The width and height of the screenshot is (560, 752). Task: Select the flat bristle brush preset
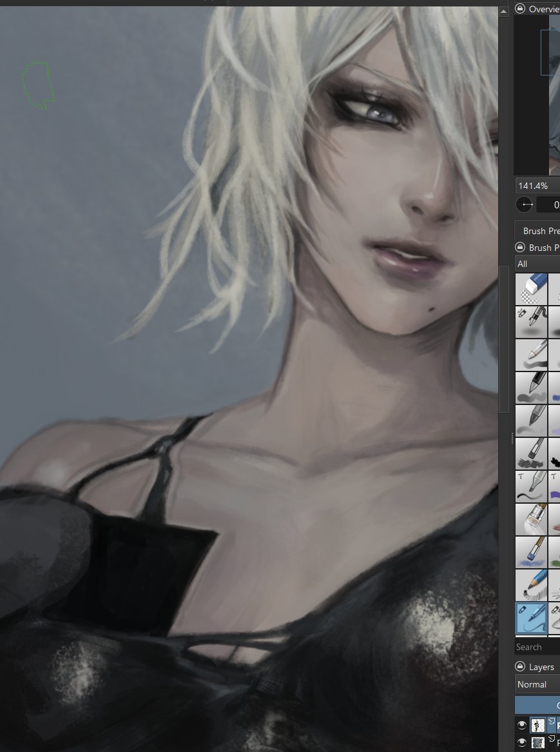(531, 453)
